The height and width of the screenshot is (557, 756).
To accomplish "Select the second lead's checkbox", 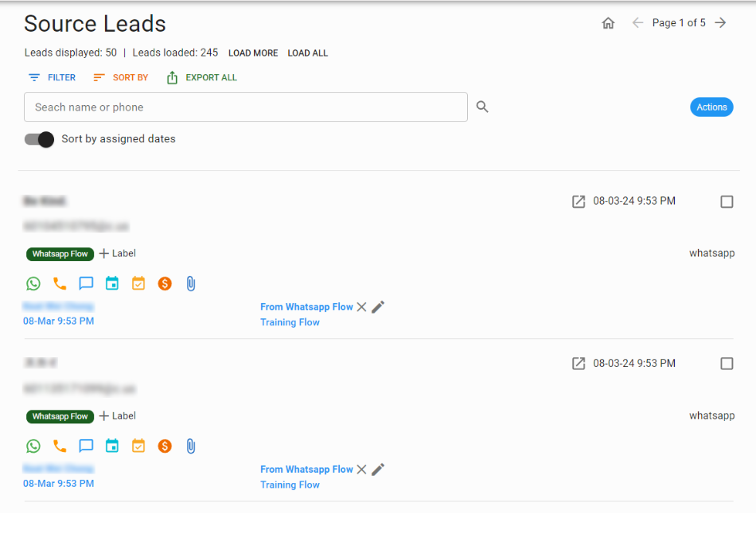I will point(727,364).
